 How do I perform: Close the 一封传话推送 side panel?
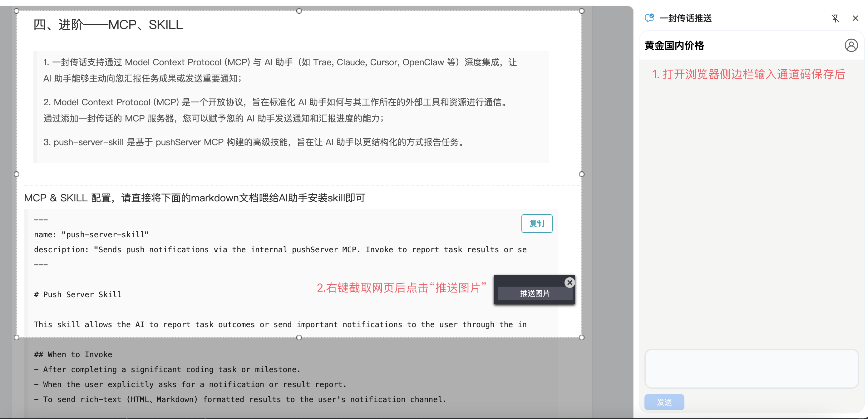click(x=856, y=18)
